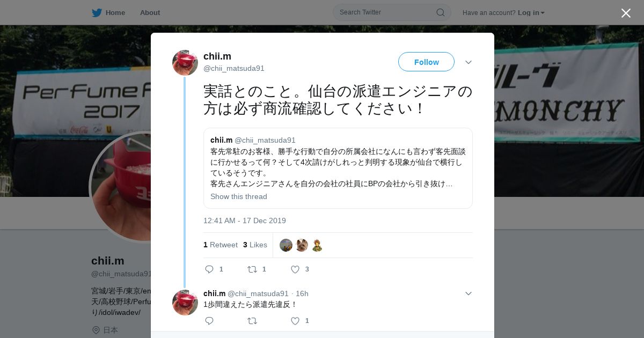Go to Home in top navigation
Image resolution: width=644 pixels, height=338 pixels.
pyautogui.click(x=115, y=13)
